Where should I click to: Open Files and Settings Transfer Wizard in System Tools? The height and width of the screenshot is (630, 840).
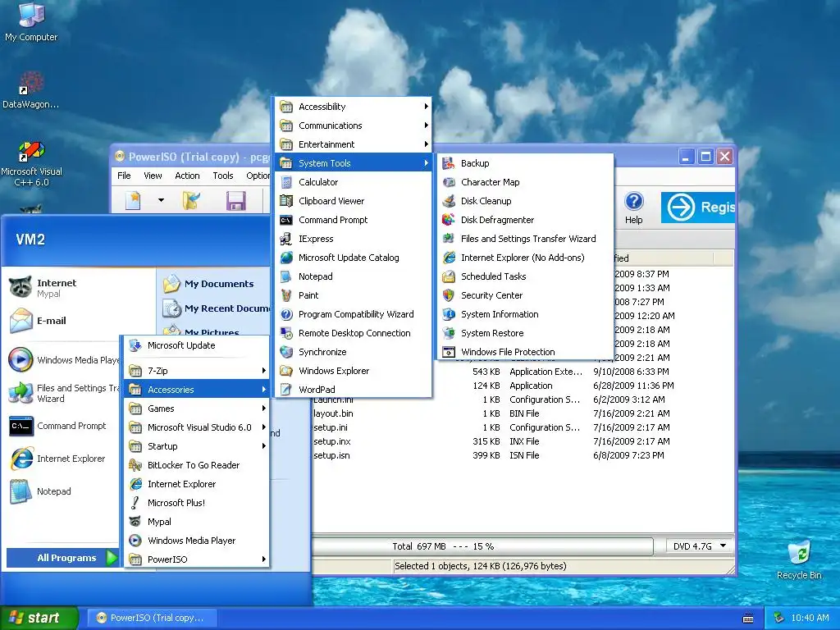click(x=525, y=239)
